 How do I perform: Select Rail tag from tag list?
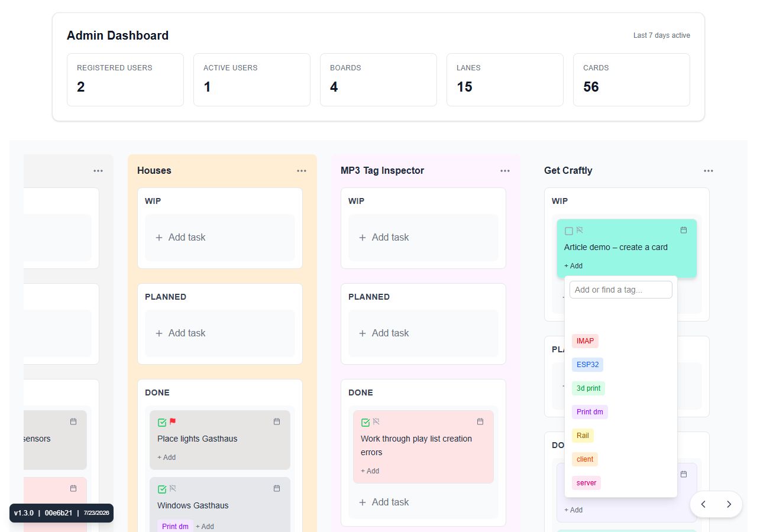point(583,436)
